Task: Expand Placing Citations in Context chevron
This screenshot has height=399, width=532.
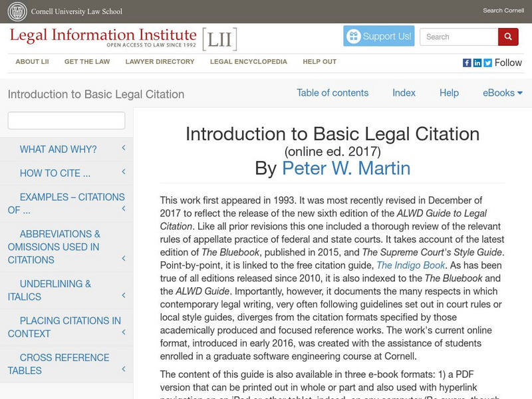Action: coord(124,332)
